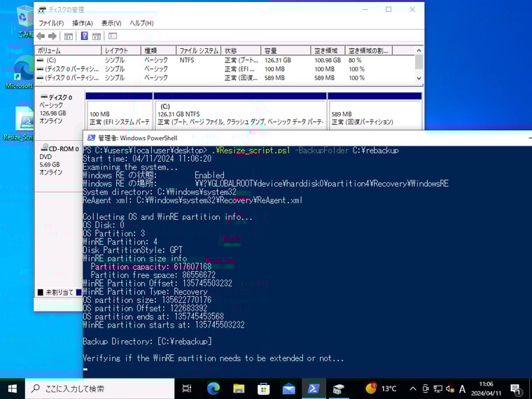Open the Mail app from the taskbar

(288, 388)
